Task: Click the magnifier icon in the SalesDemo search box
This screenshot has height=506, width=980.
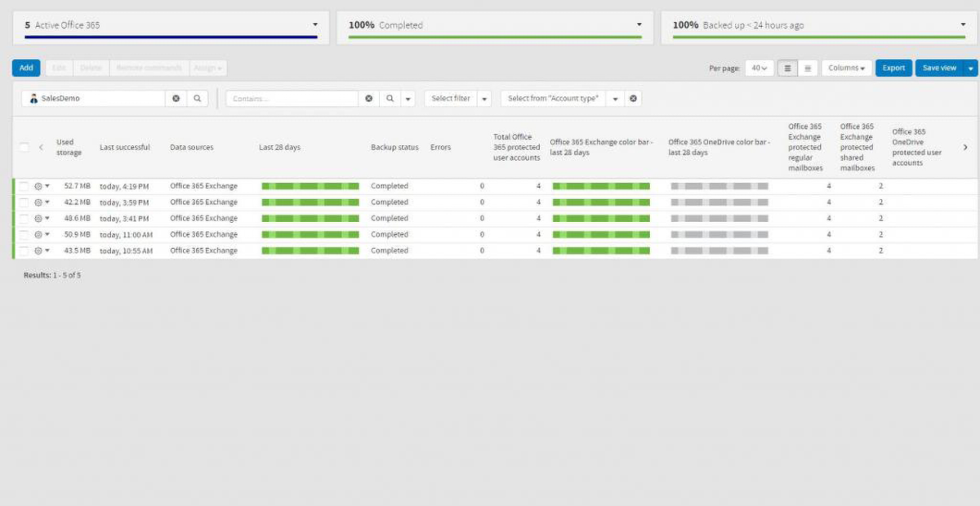Action: pyautogui.click(x=196, y=99)
